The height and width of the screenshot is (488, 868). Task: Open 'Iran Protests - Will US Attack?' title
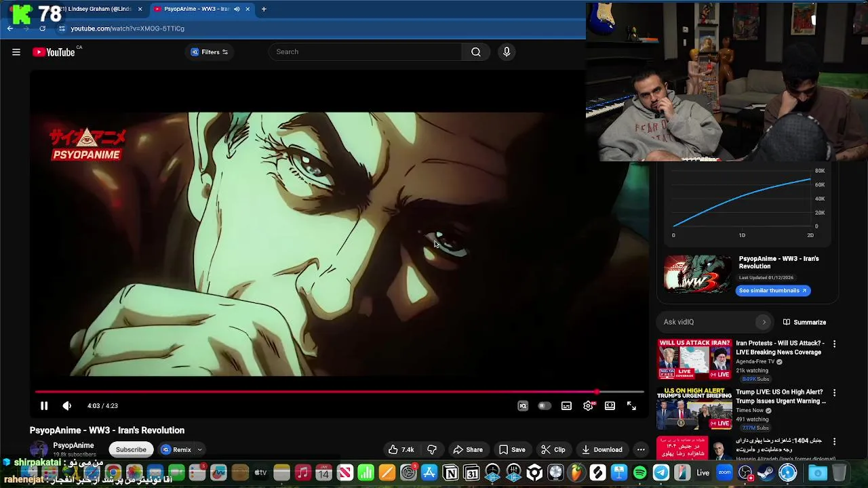tap(779, 348)
